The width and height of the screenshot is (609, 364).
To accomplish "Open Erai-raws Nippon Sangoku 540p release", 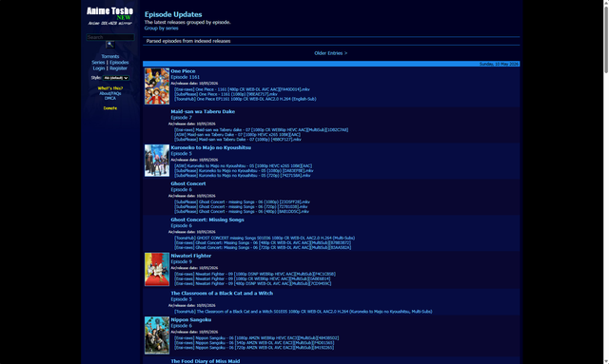I will [254, 343].
